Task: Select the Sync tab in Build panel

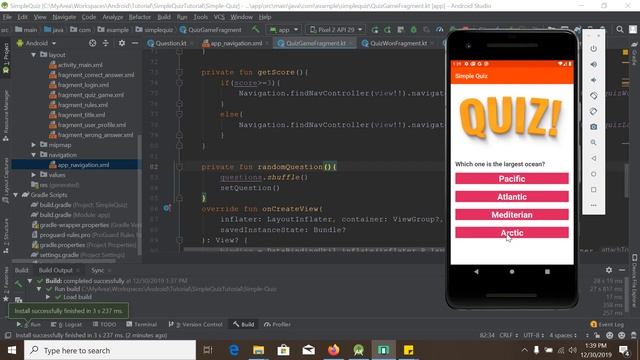Action: click(98, 270)
